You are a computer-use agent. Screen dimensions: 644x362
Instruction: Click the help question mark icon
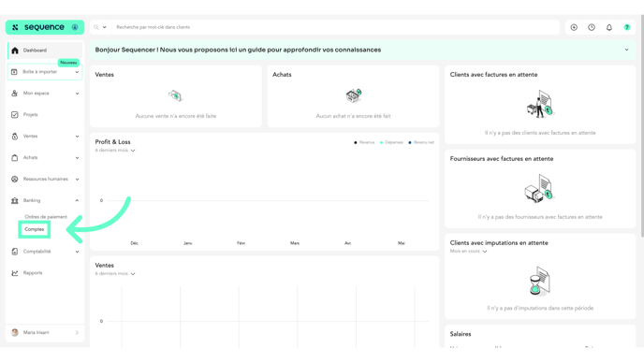(x=627, y=27)
